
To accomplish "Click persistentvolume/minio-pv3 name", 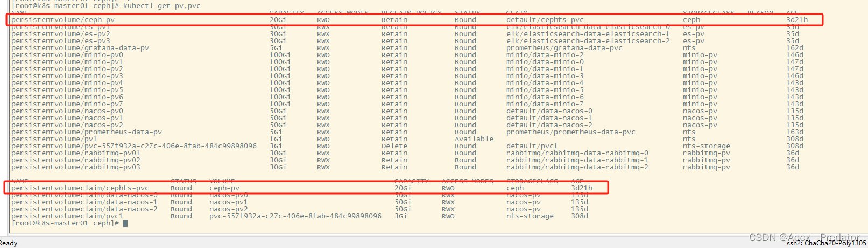I will point(67,76).
